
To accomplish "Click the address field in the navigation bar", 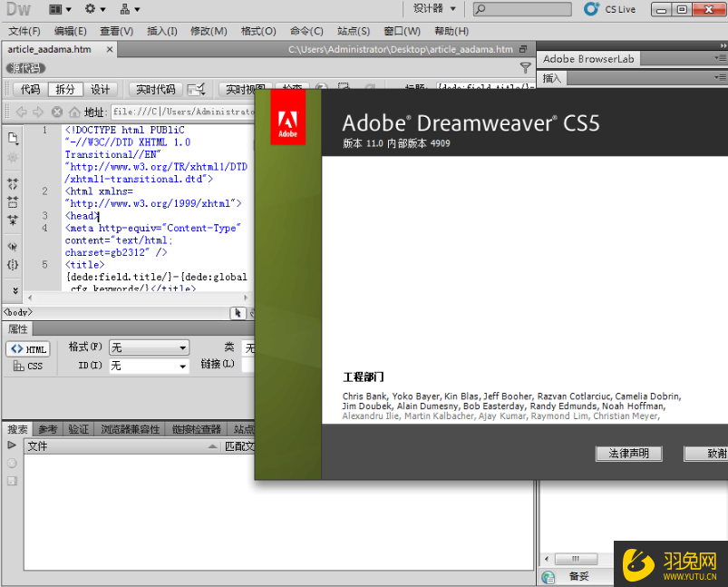I will coord(181,113).
